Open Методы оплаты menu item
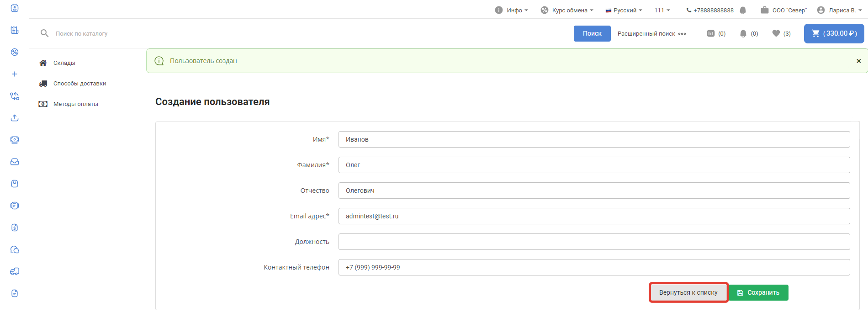 click(x=75, y=104)
